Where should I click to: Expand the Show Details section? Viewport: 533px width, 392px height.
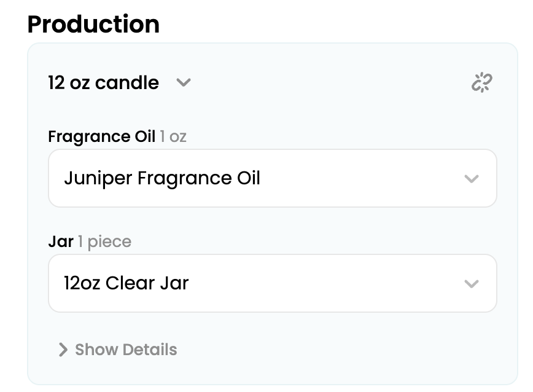117,350
